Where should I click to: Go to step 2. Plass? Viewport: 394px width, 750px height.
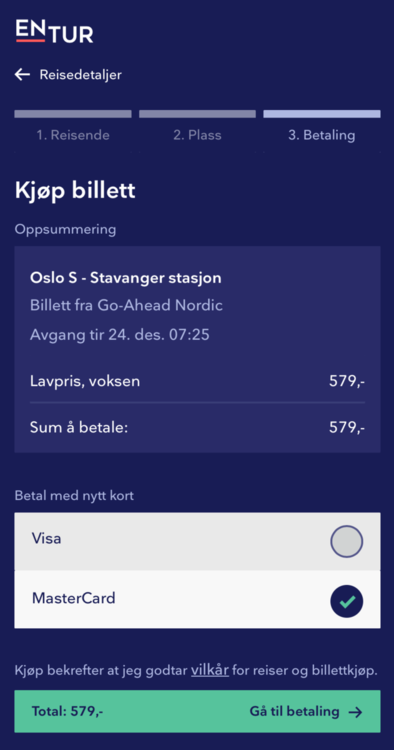[197, 135]
